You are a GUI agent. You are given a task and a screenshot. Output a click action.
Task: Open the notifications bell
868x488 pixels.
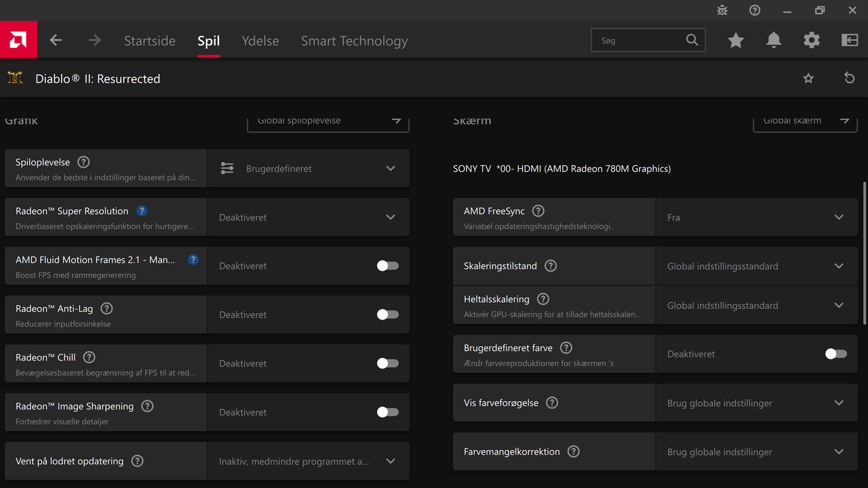[774, 41]
